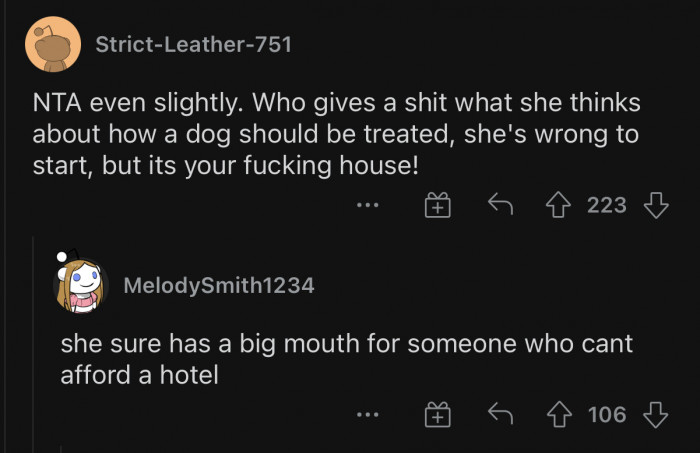
Task: Reply to Strict-Leather-751's comment
Action: (498, 206)
